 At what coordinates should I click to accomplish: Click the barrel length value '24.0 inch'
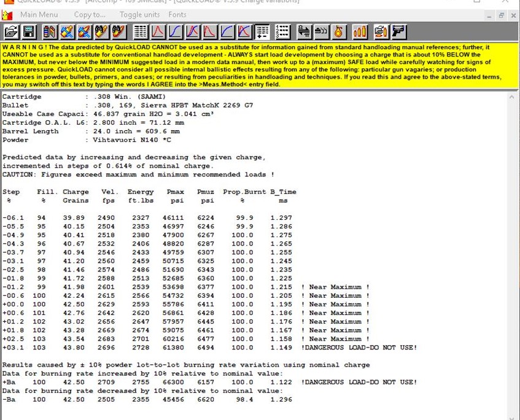point(113,131)
